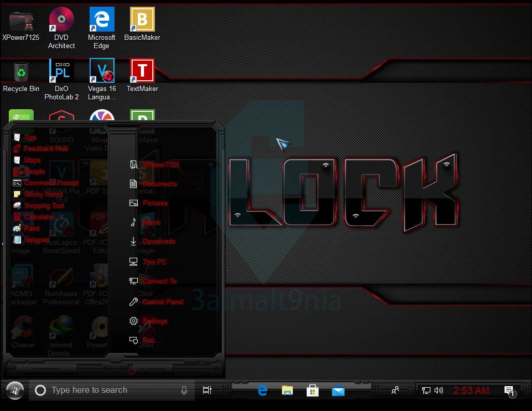The height and width of the screenshot is (411, 532).
Task: Open Tips from the Start menu
Action: click(25, 137)
